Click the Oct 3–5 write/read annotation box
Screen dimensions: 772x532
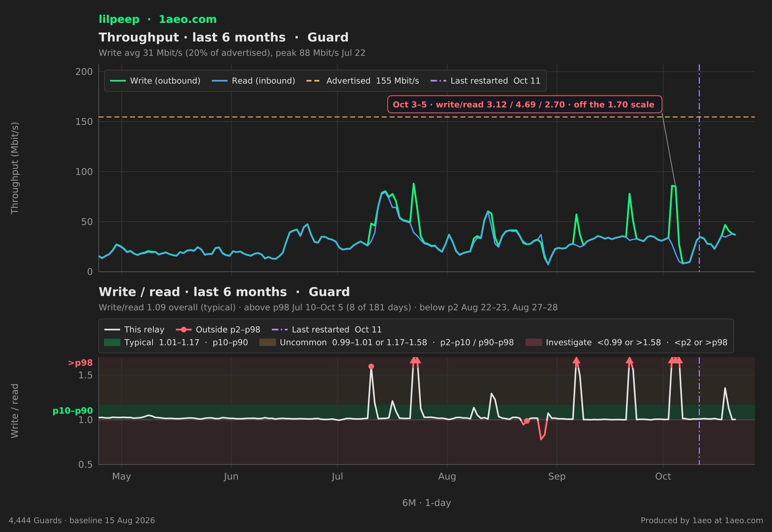[x=525, y=104]
